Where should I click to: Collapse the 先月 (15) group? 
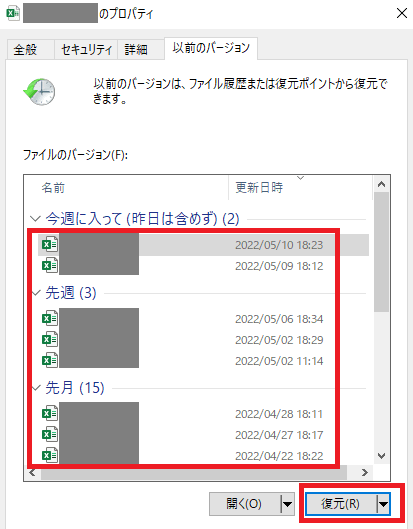click(x=36, y=388)
